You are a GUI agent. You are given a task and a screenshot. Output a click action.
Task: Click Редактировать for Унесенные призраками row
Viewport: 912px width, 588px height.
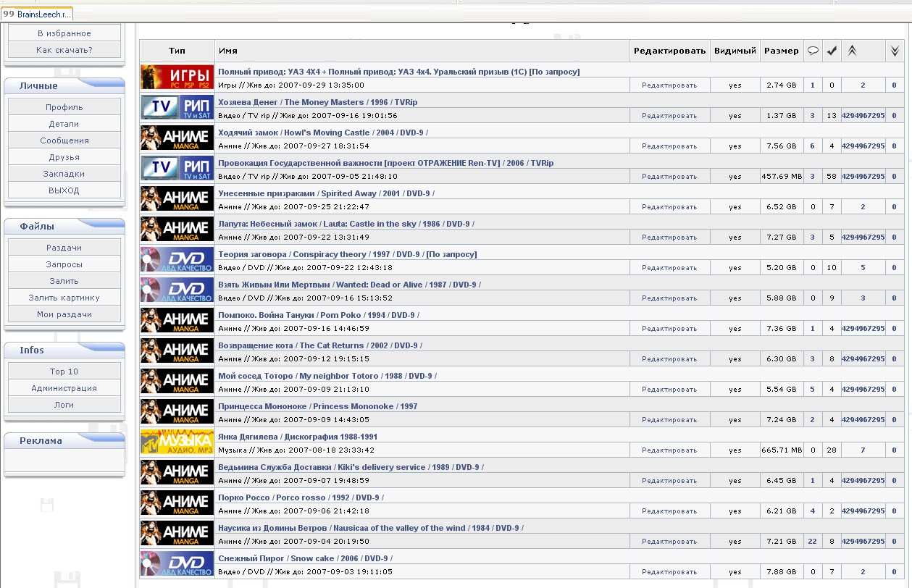click(x=669, y=206)
